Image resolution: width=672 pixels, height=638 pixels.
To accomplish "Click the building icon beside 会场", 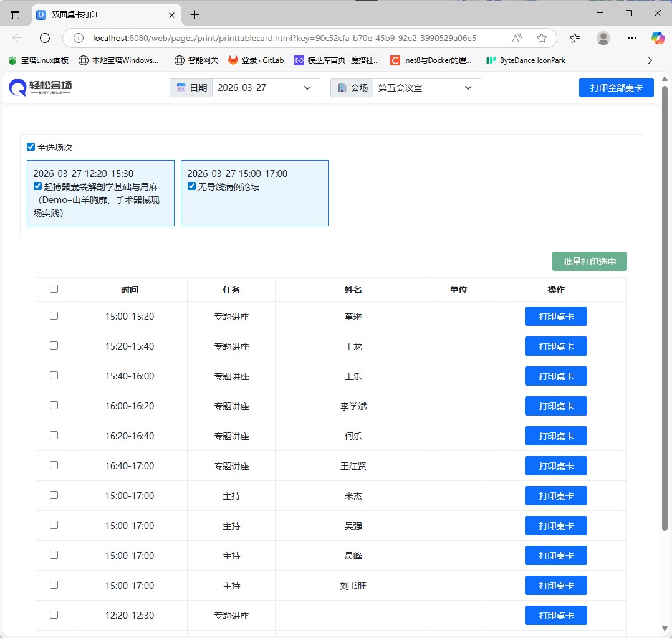I will click(342, 88).
